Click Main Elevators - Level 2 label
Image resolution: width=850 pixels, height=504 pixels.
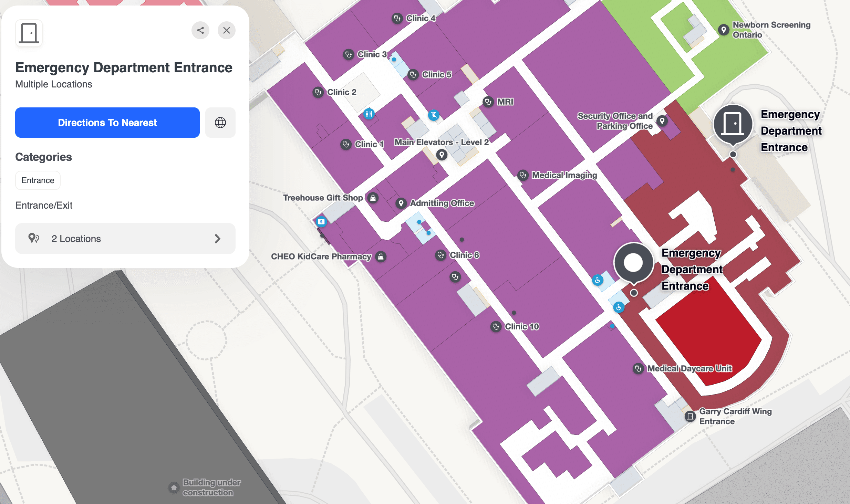point(442,142)
